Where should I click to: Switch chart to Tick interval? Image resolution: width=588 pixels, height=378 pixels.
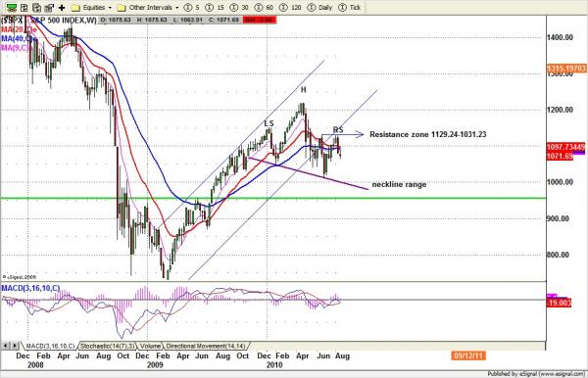350,8
